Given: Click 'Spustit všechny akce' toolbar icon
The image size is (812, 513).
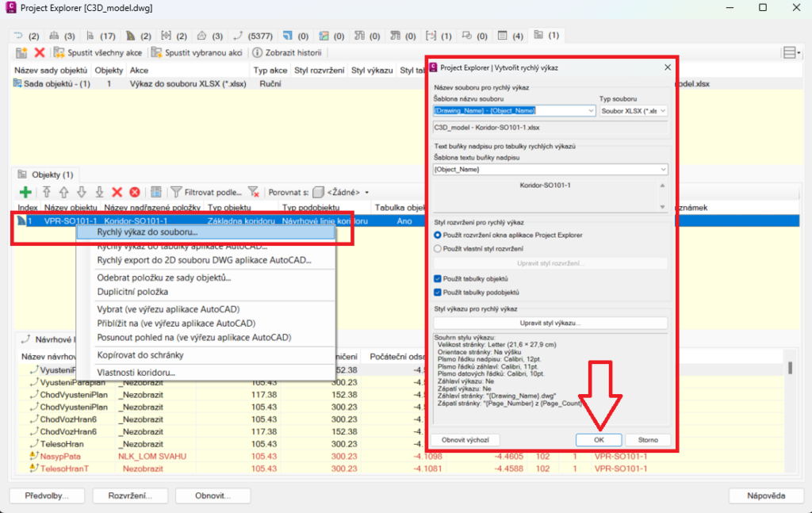Looking at the screenshot, I should point(59,53).
